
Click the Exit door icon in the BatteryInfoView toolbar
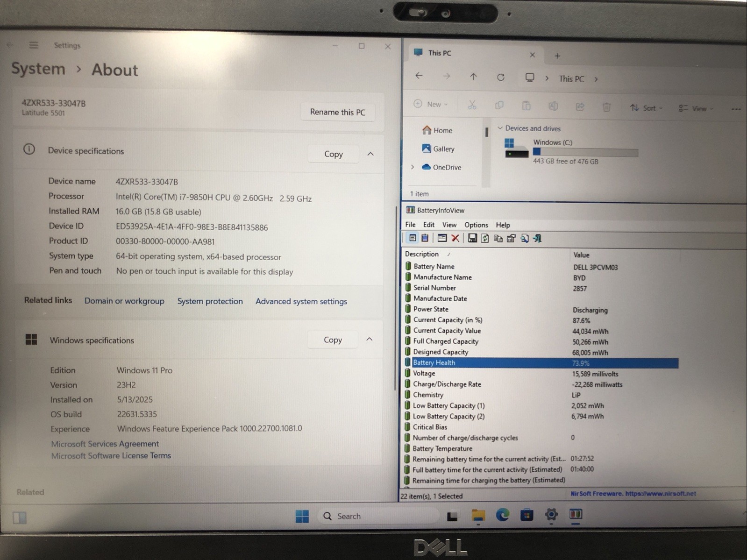click(x=538, y=238)
